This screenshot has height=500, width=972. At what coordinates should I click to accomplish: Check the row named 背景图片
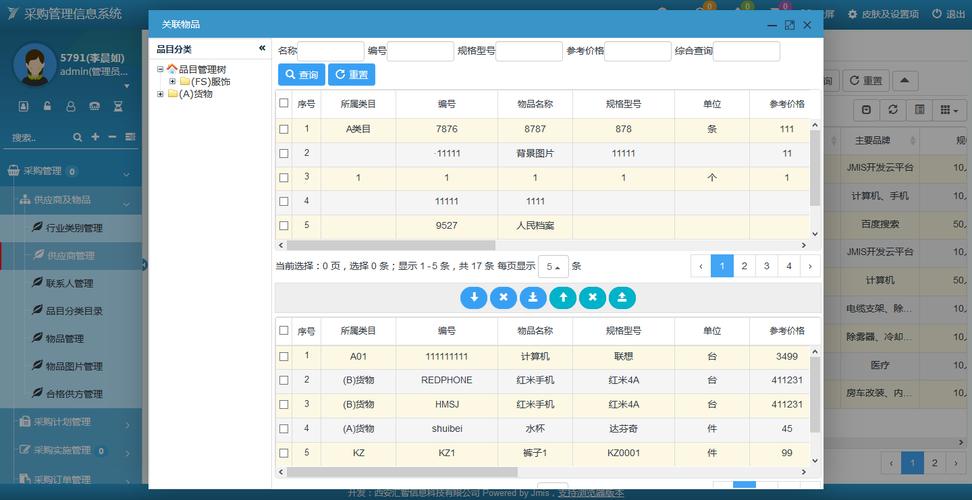point(283,153)
